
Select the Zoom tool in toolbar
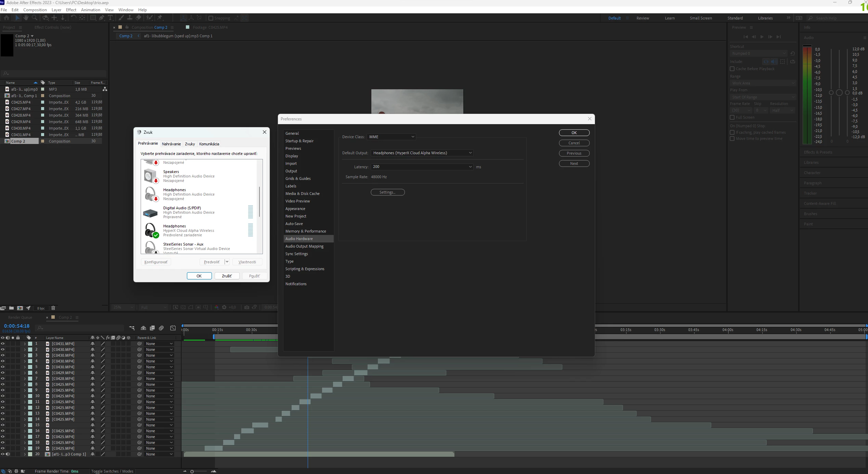click(x=34, y=18)
